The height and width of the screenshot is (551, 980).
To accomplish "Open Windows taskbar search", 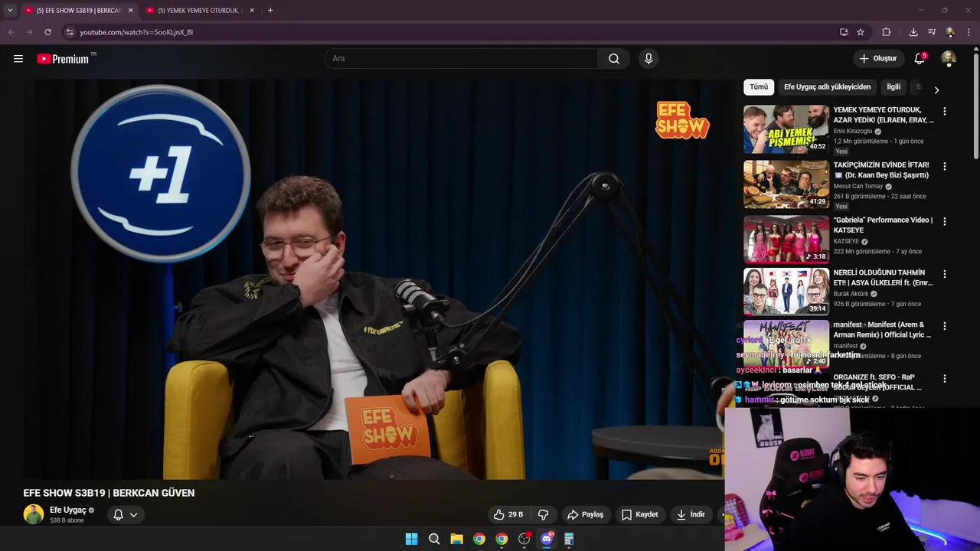I will [434, 539].
